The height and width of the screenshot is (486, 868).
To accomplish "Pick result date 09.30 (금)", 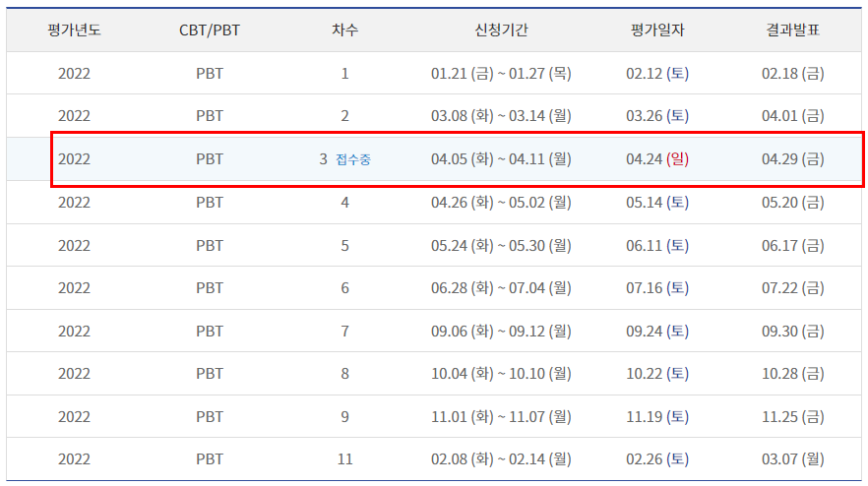I will pyautogui.click(x=793, y=332).
